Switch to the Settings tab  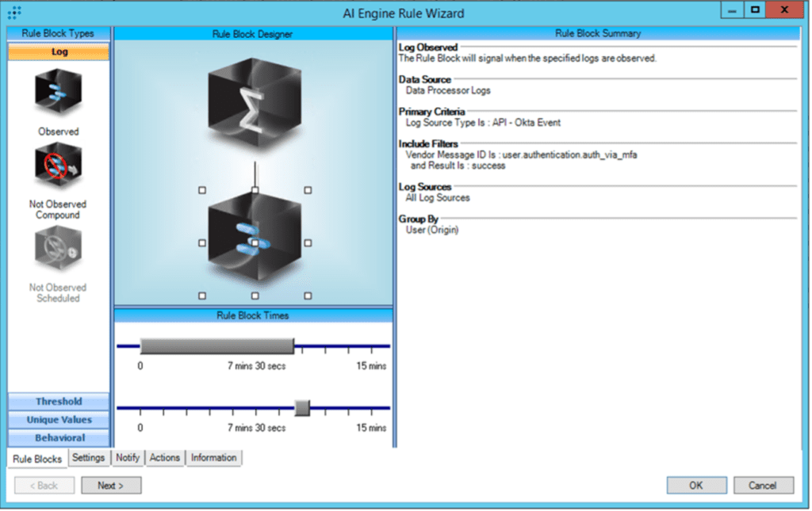(x=88, y=458)
